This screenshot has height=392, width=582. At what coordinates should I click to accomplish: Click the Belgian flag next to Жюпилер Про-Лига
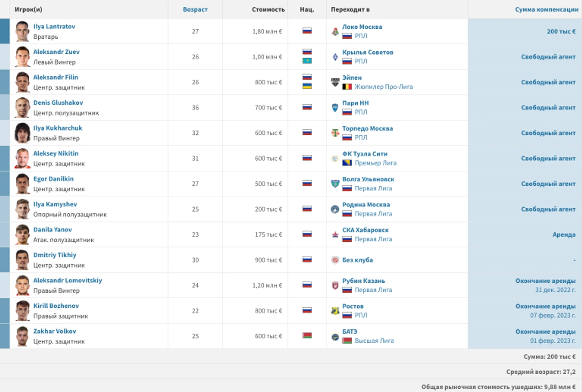coord(347,87)
